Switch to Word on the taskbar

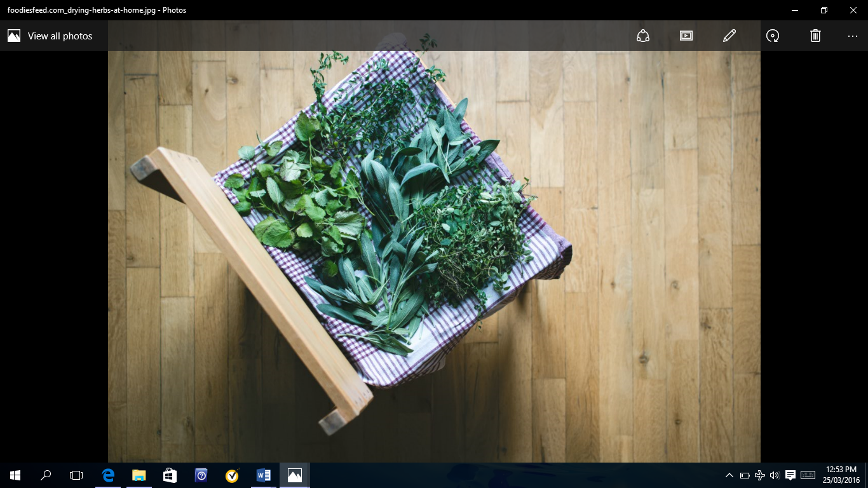pyautogui.click(x=263, y=475)
